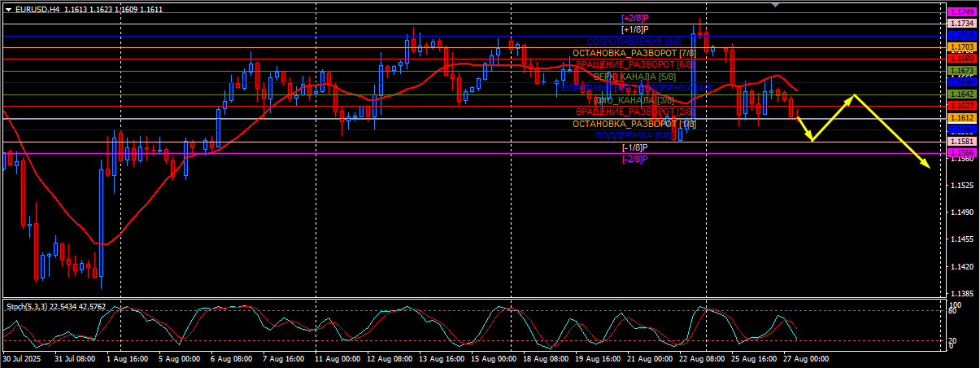Click the blue 1.1658 price tag
Screen dimensions: 980x368
coord(962,82)
